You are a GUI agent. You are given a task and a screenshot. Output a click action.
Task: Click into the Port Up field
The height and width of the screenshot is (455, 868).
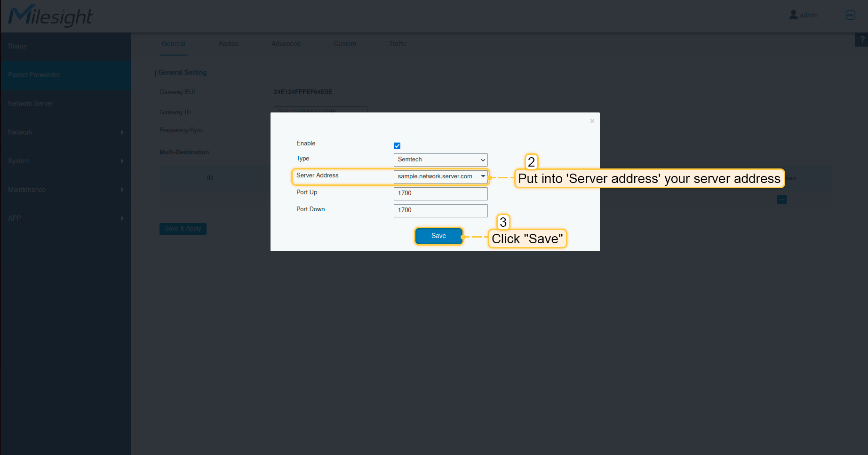440,193
